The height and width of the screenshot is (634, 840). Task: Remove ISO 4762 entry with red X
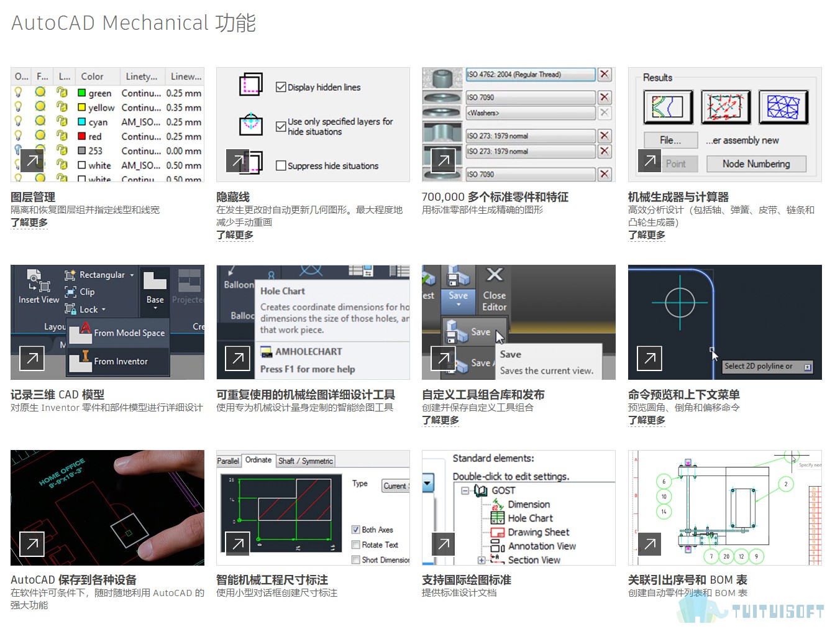[x=604, y=75]
